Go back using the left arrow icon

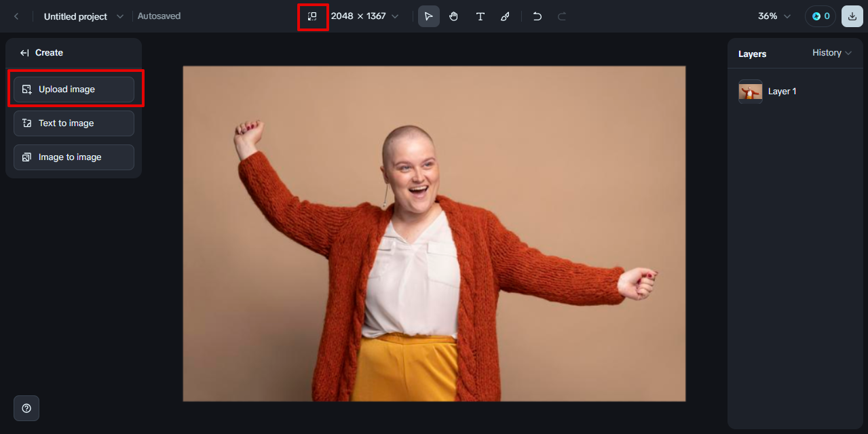click(x=16, y=16)
